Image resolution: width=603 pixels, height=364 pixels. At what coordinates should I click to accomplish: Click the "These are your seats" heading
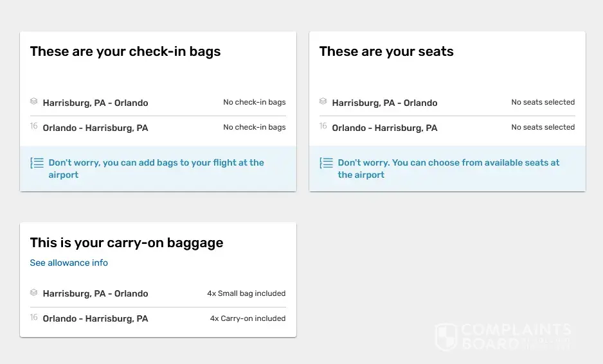(386, 52)
